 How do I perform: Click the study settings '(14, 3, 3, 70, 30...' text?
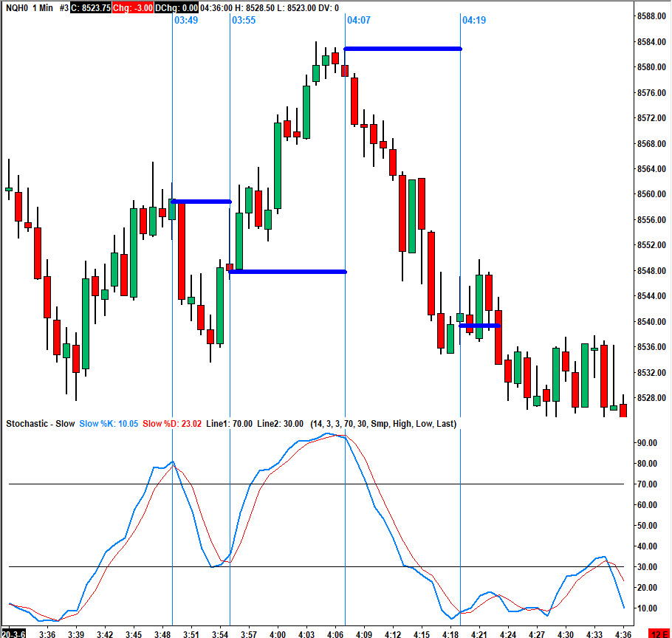point(383,424)
